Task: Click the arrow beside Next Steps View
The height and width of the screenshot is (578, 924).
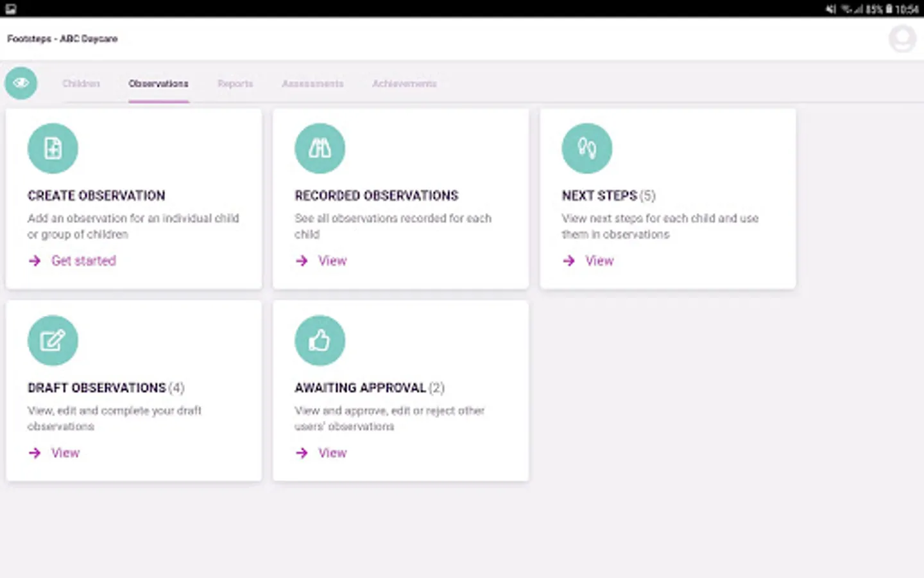Action: (x=569, y=261)
